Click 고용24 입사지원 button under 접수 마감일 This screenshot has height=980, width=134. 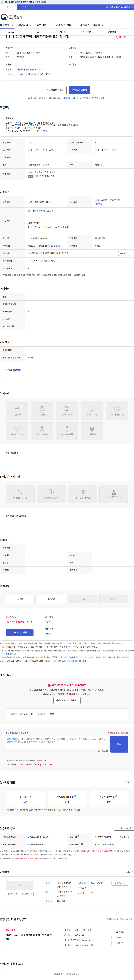[x=19, y=632]
